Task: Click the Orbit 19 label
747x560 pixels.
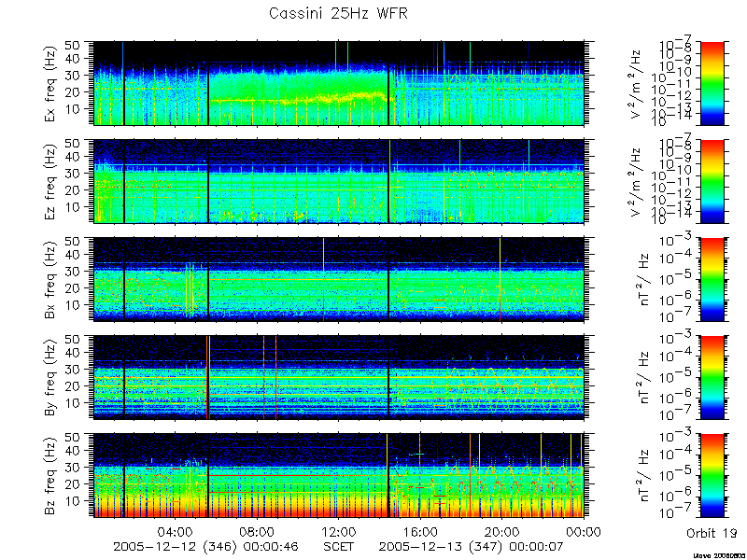Action: pyautogui.click(x=712, y=533)
